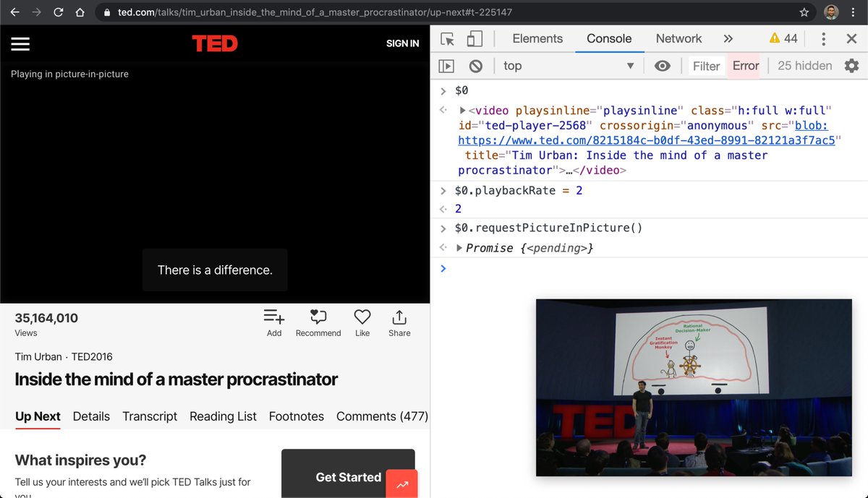Click the TED logo
Viewport: 868px width, 498px height.
[215, 43]
